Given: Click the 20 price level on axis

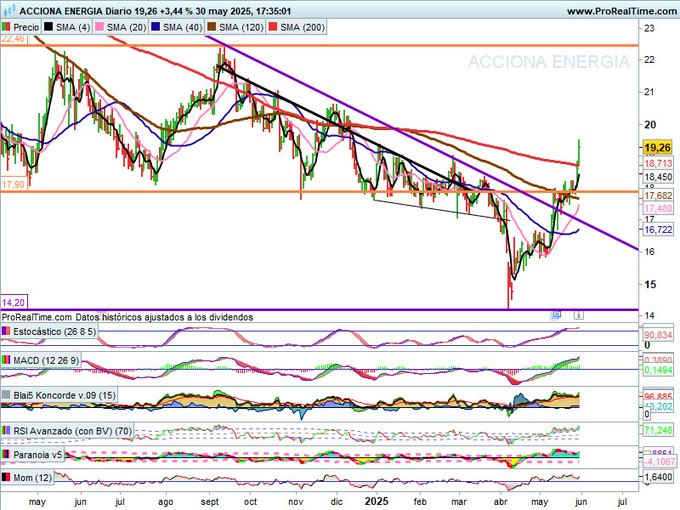Looking at the screenshot, I should coord(650,125).
